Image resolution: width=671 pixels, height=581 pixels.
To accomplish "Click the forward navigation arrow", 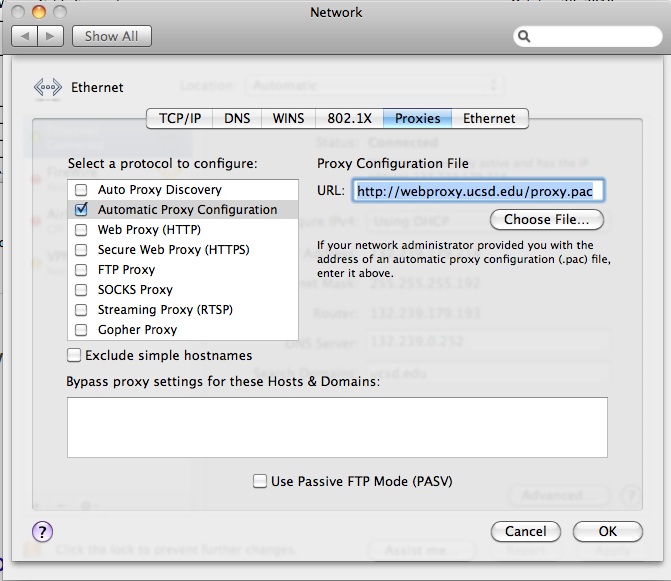I will (50, 36).
